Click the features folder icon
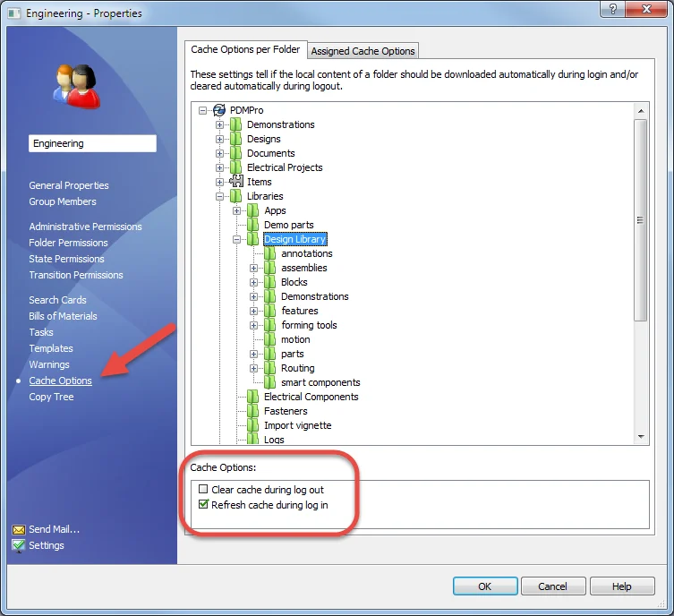Screen dimensions: 674x616 click(x=270, y=311)
